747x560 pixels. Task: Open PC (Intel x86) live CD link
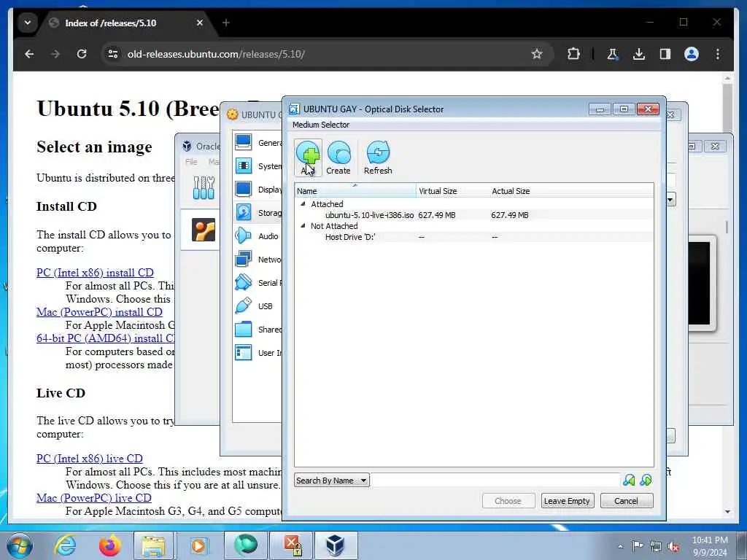[x=89, y=459]
